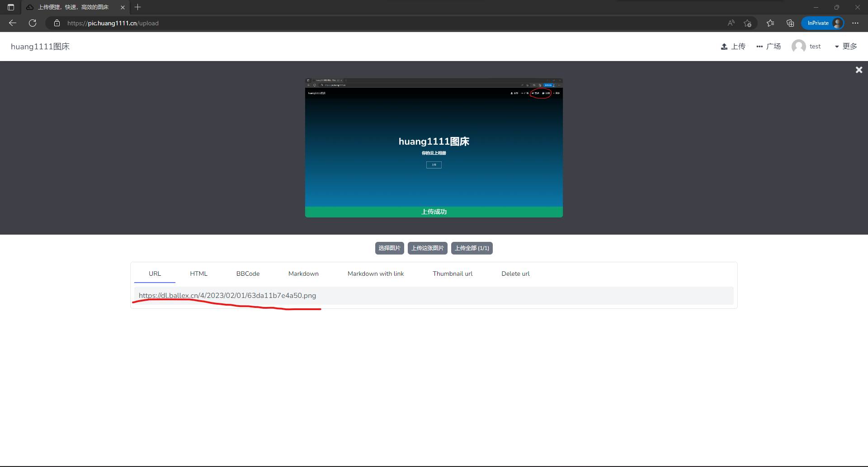Image resolution: width=868 pixels, height=467 pixels.
Task: Click the generated image URL field
Action: (433, 296)
